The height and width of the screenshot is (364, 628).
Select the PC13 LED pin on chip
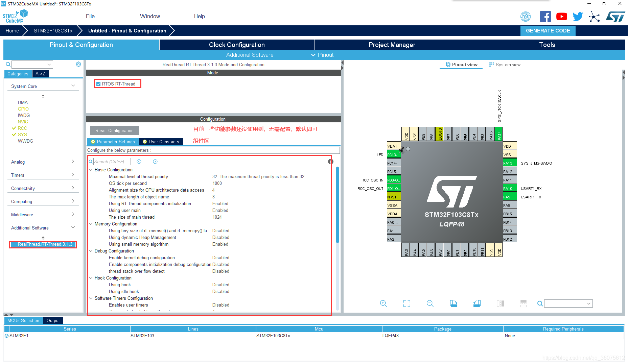(394, 155)
